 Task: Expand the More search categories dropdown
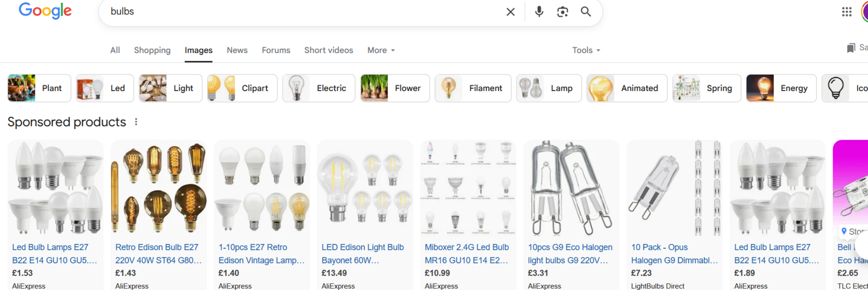[x=381, y=50]
